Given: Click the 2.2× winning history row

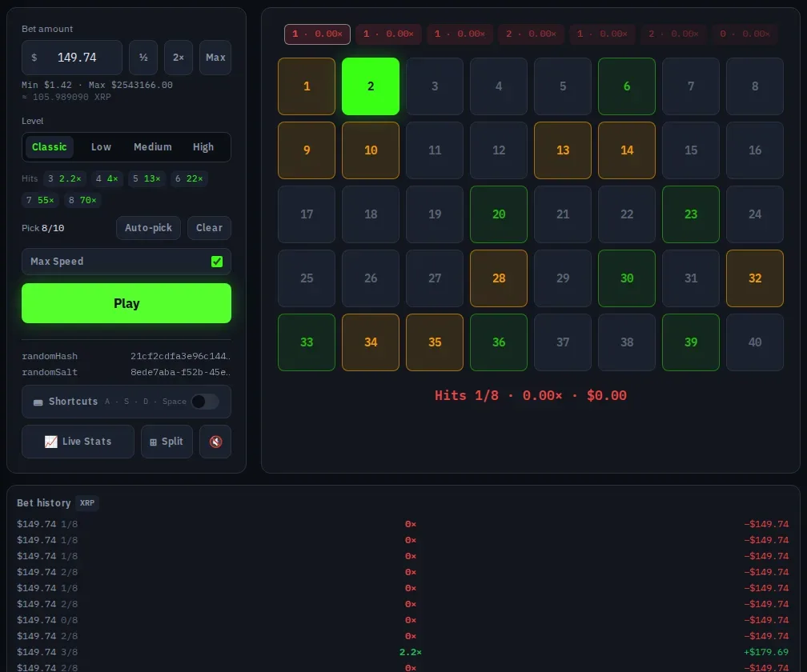Looking at the screenshot, I should pos(403,652).
